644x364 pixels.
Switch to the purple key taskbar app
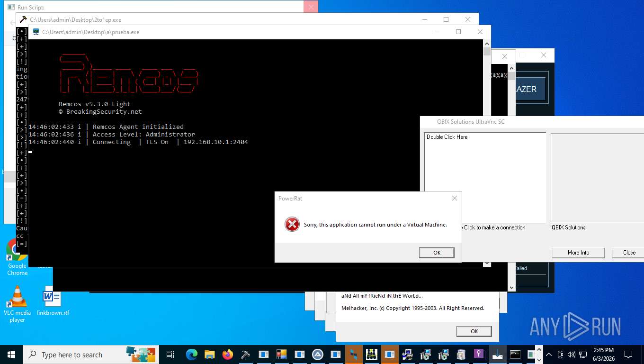point(479,355)
